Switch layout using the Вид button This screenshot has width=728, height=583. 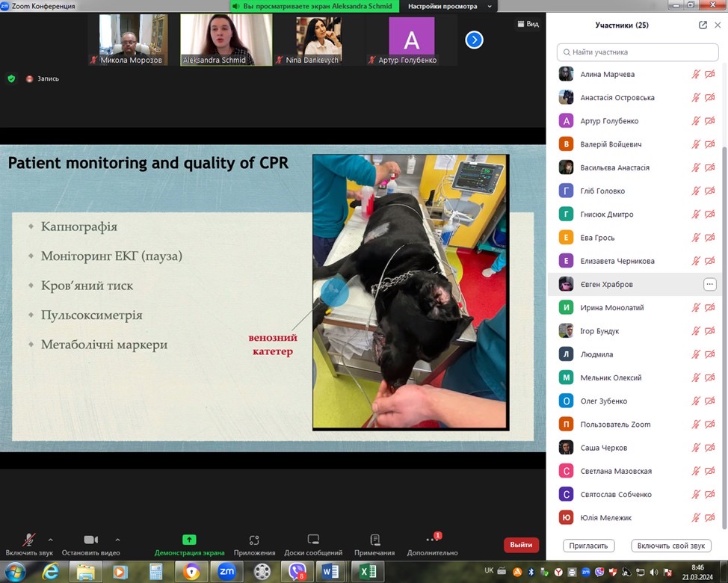[x=528, y=24]
